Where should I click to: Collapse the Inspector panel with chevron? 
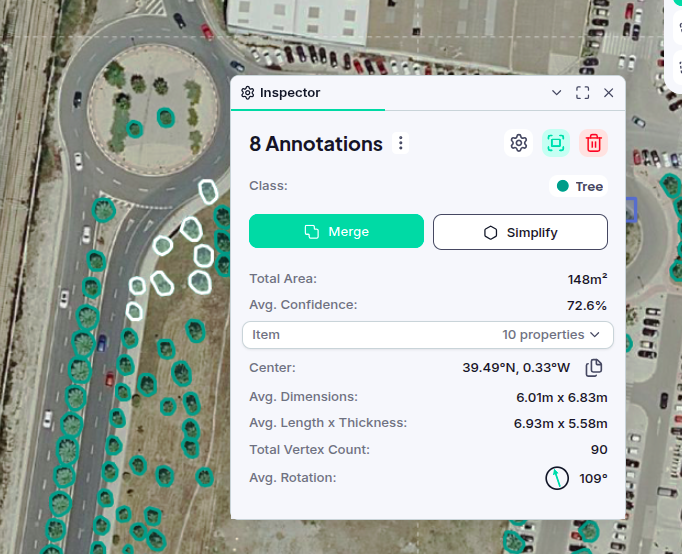tap(556, 93)
